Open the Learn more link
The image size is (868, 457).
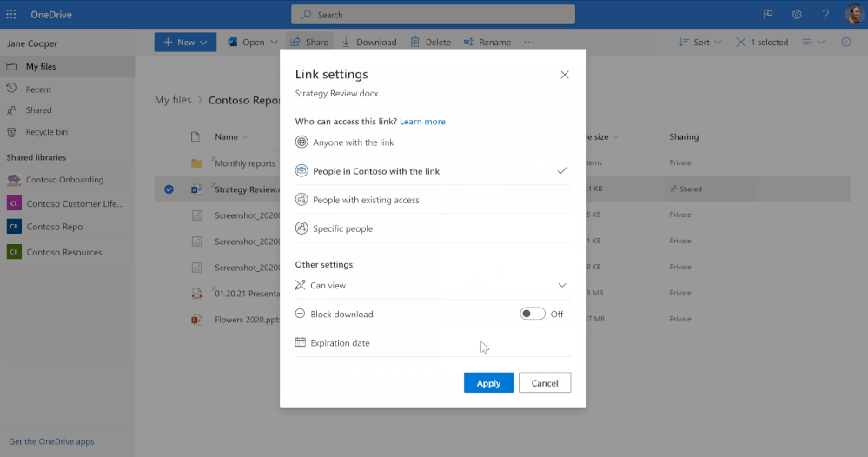[422, 122]
